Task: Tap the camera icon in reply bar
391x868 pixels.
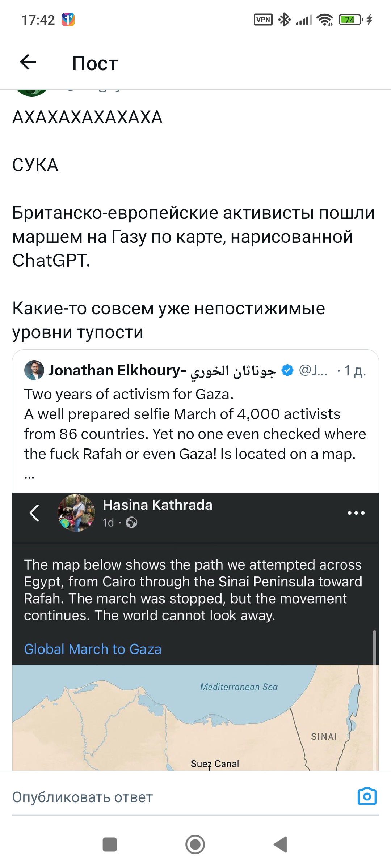Action: point(367,796)
